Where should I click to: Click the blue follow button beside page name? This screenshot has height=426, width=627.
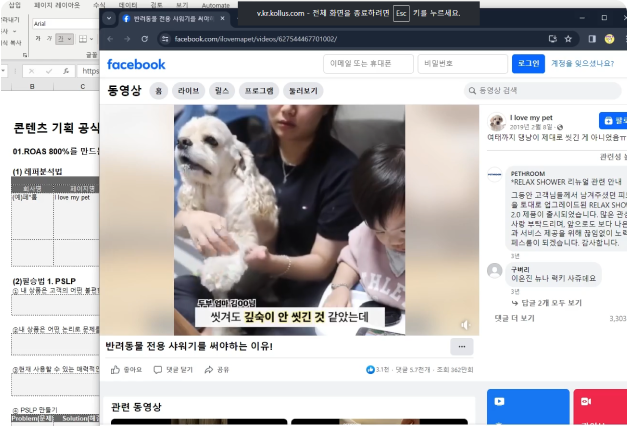click(x=613, y=120)
